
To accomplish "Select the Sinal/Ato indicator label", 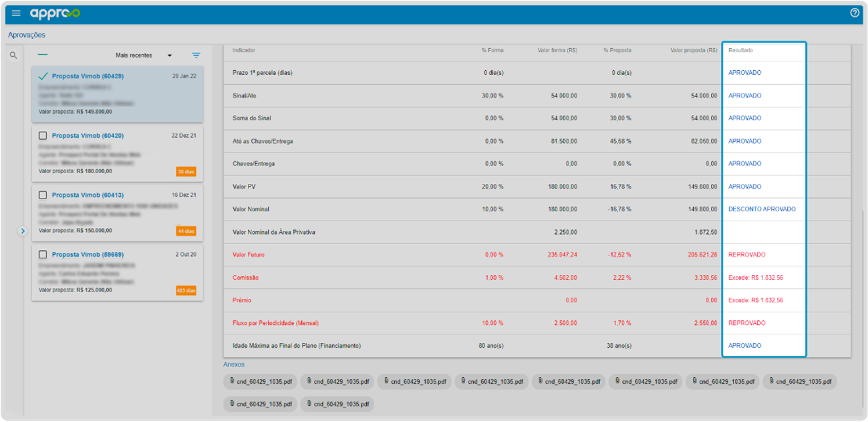I will [x=245, y=96].
